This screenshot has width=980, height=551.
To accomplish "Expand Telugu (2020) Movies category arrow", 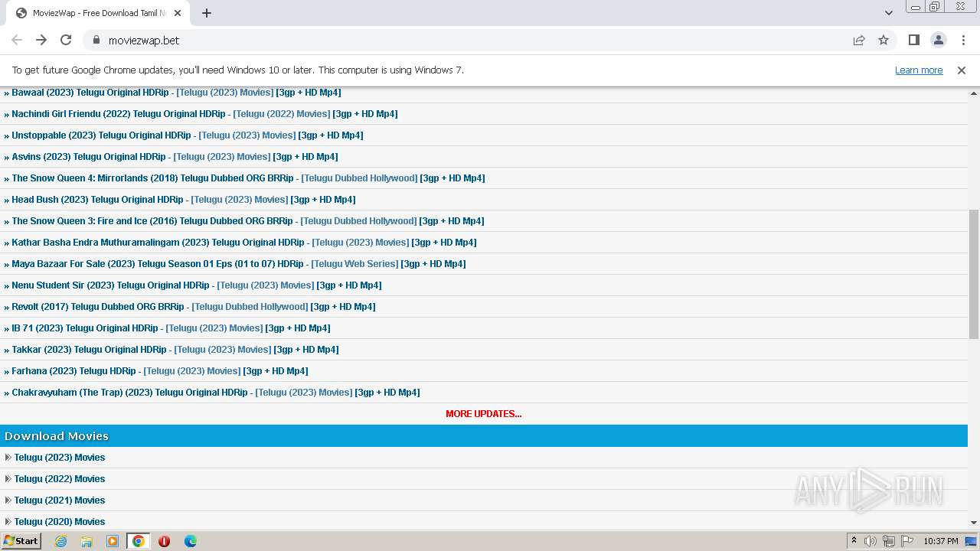I will click(x=8, y=521).
